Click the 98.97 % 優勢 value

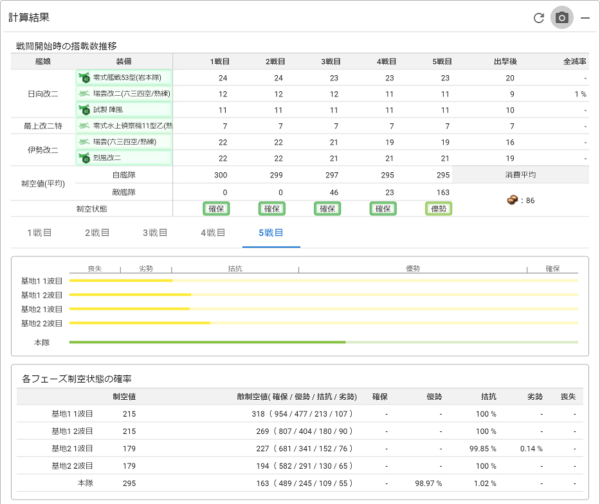pyautogui.click(x=428, y=483)
